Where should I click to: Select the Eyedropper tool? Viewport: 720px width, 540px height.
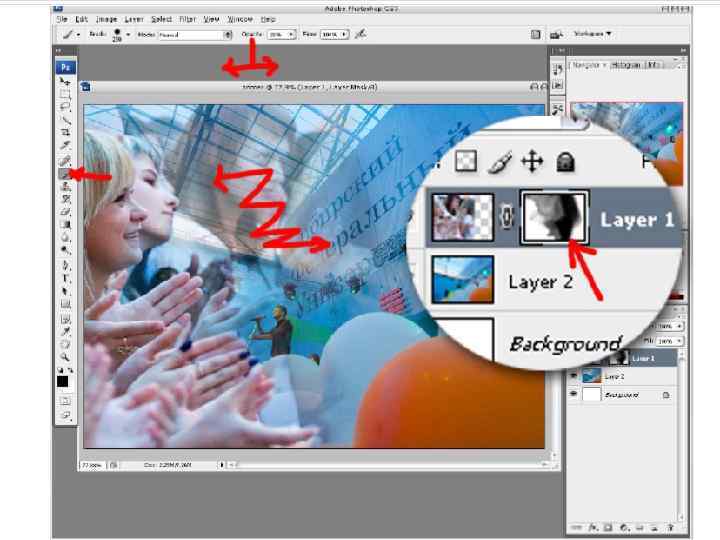pos(65,332)
